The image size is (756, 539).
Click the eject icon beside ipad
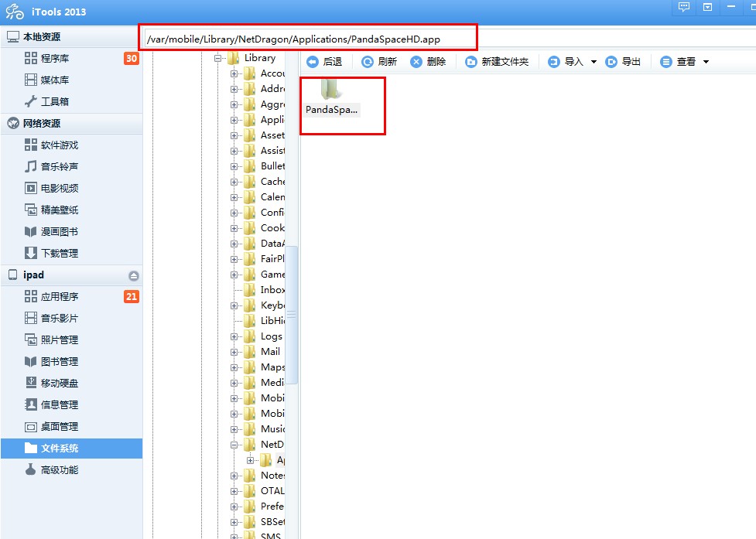[134, 276]
